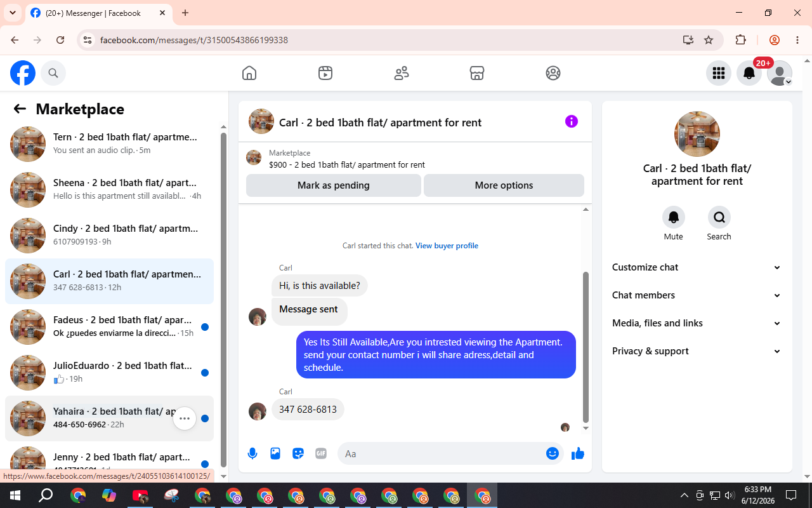Close the Messenger browser tab
This screenshot has height=508, width=812.
162,13
